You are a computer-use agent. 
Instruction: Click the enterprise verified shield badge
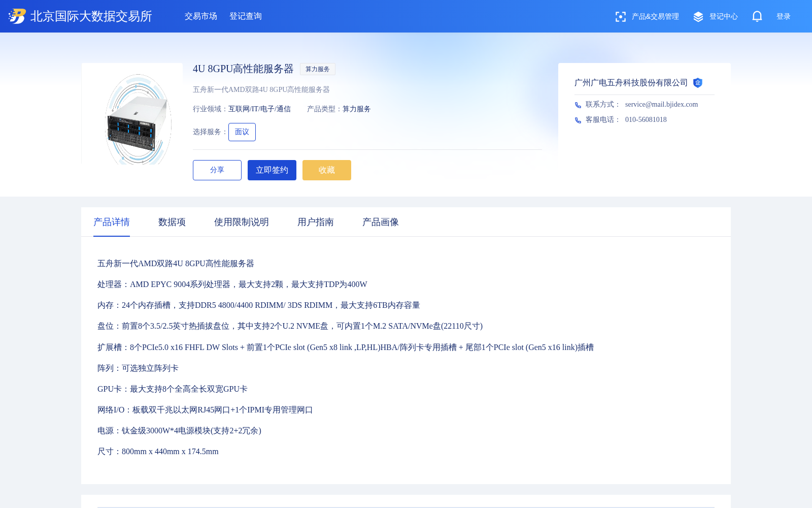[x=698, y=83]
